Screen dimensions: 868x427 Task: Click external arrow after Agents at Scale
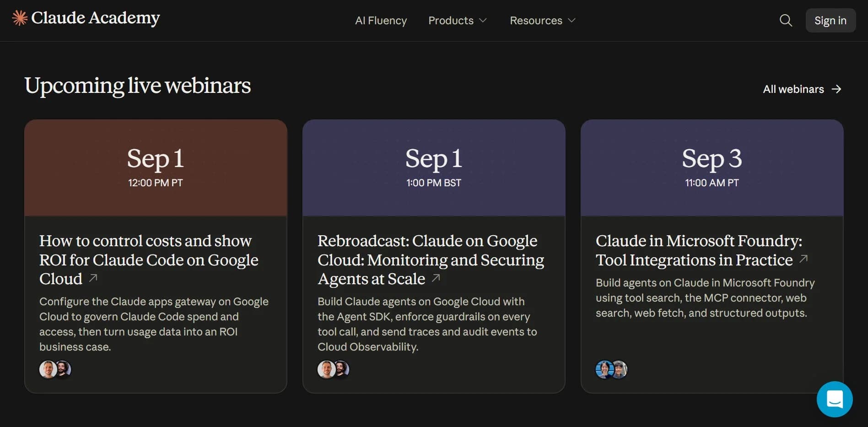pos(436,278)
